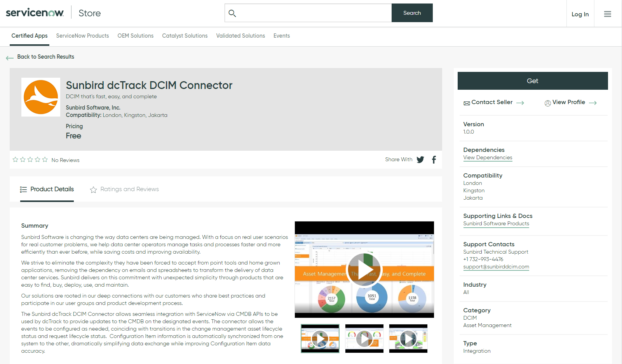The width and height of the screenshot is (622, 364).
Task: Click the Integration type text
Action: [477, 351]
